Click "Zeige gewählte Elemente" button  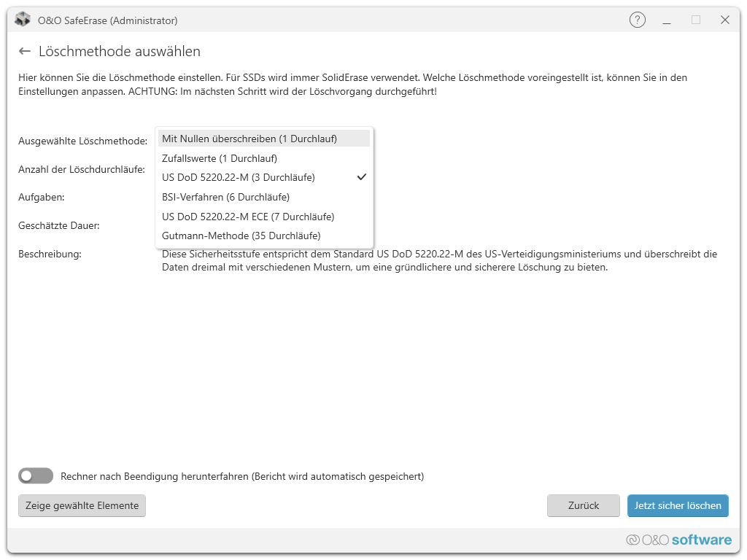pyautogui.click(x=82, y=505)
